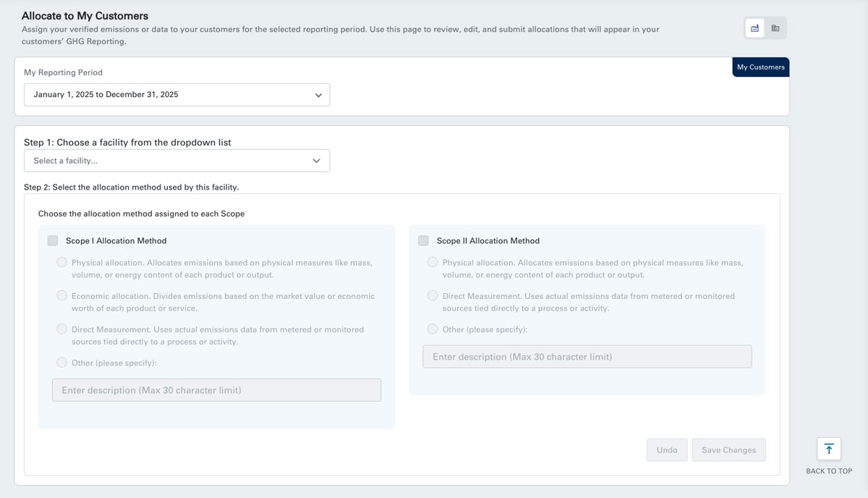Open the My Reporting Period dropdown

tap(176, 95)
